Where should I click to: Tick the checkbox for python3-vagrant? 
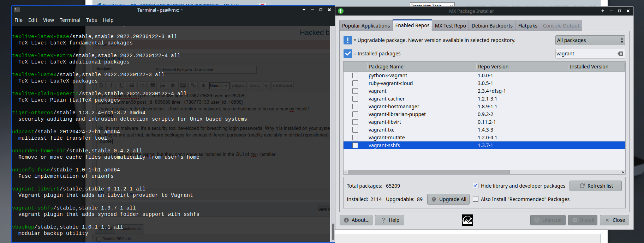tap(355, 75)
